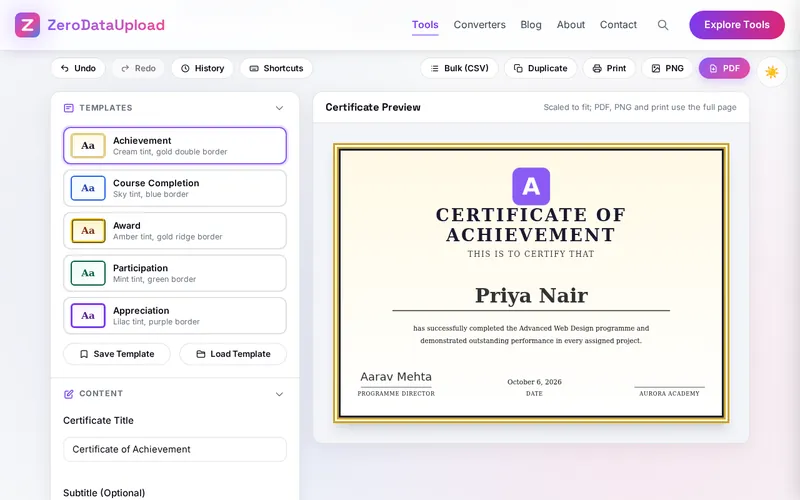Click the Certificate Preview heading
This screenshot has height=500, width=800.
373,108
